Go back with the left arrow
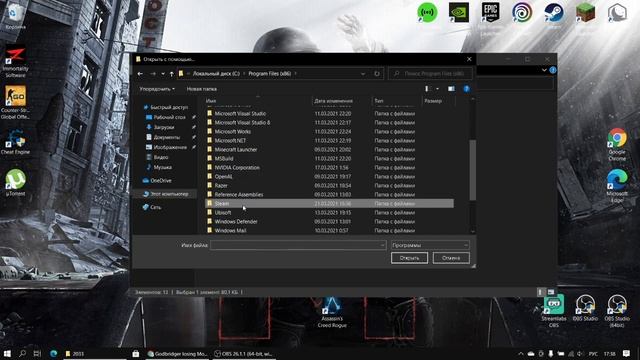Screen dimensions: 640x360 140,74
